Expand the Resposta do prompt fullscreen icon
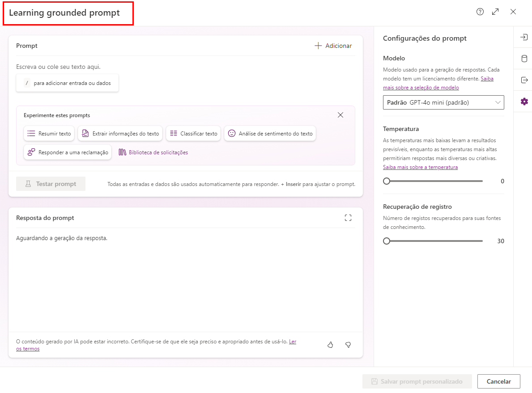Image resolution: width=532 pixels, height=393 pixels. [x=348, y=218]
